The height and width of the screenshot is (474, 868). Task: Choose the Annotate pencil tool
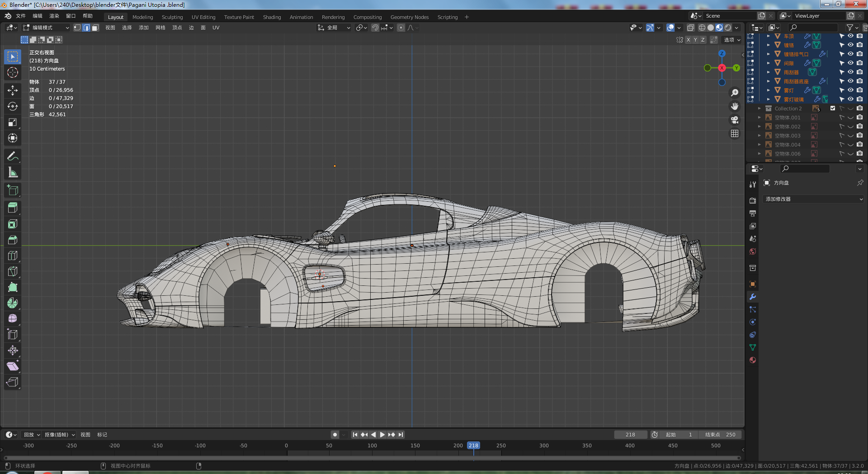13,156
